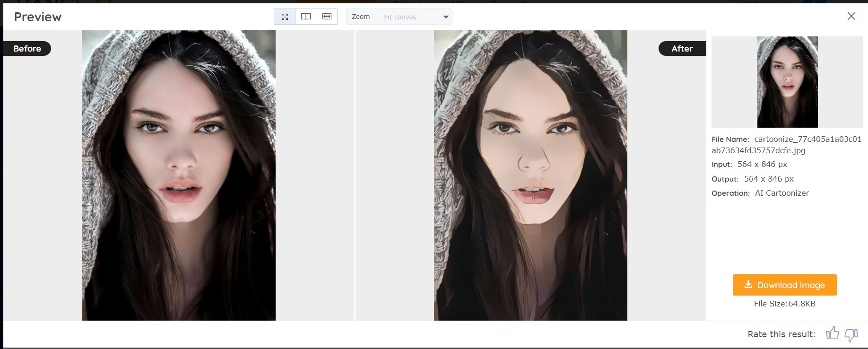Click the Fit canvas zoom field
Viewport: 868px width, 349px height.
click(x=400, y=17)
